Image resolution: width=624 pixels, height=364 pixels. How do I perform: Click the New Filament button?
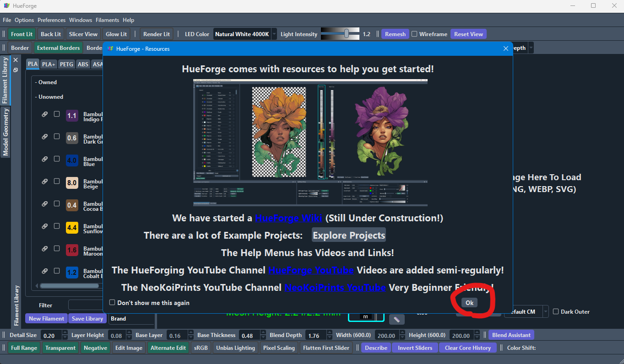click(x=46, y=319)
